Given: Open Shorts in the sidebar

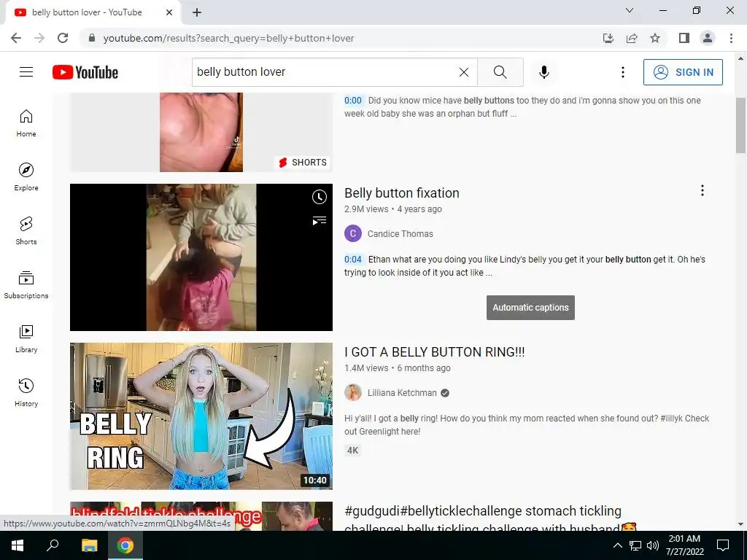Looking at the screenshot, I should (26, 230).
